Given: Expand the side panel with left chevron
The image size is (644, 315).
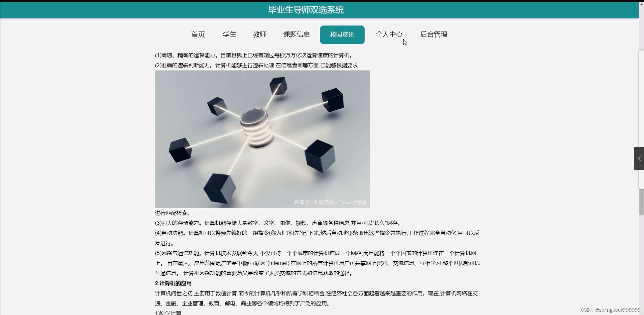Looking at the screenshot, I should click(639, 159).
